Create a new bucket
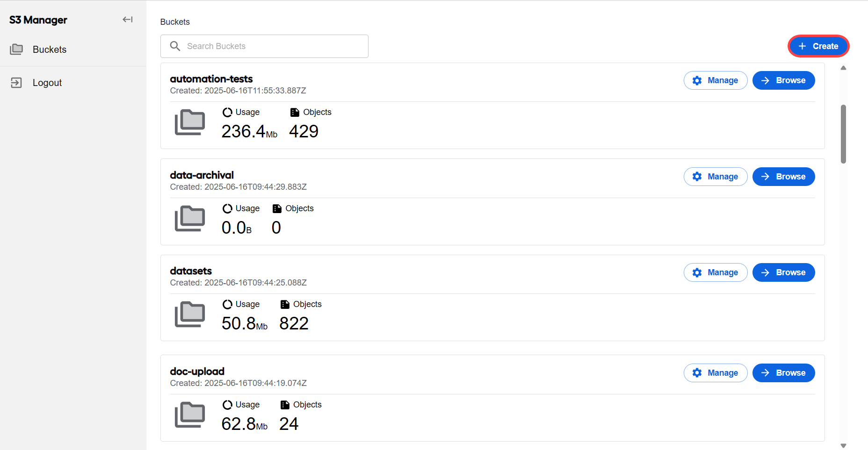Screen dimensions: 868x450 point(818,46)
